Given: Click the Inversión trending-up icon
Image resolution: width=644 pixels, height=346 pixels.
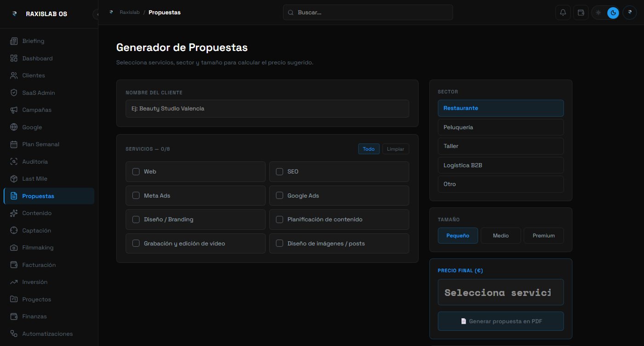Looking at the screenshot, I should 14,282.
